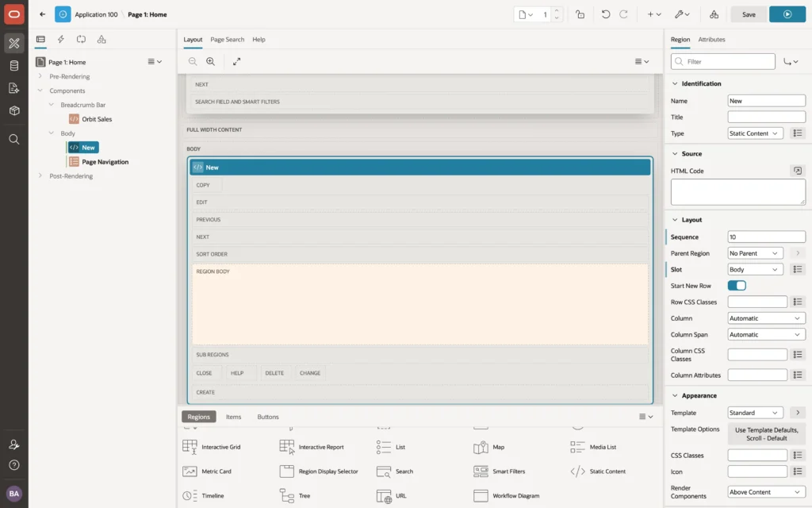Open SQL Workshop database icon
The image size is (812, 508).
(14, 65)
